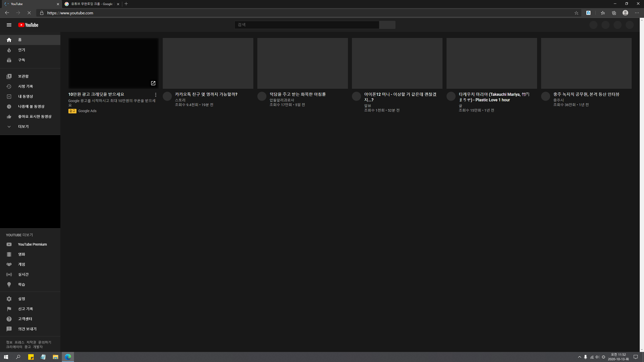Open 나중에 볼 동영상 watch later list
644x362 pixels.
(x=31, y=106)
